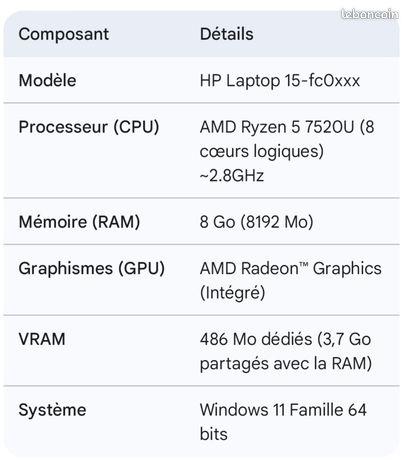Click the ~2.8GHz frequency text
The image size is (407, 460).
232,175
